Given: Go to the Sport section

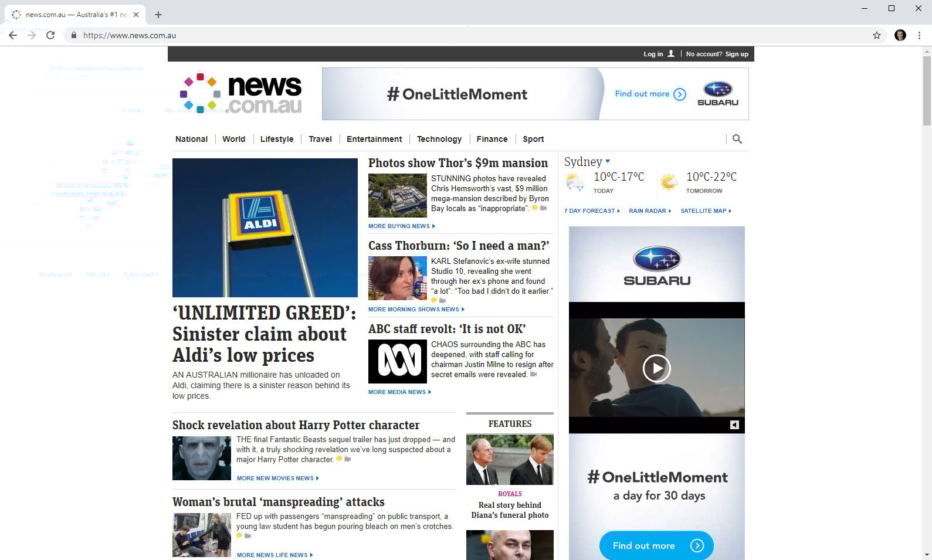Looking at the screenshot, I should [x=533, y=139].
